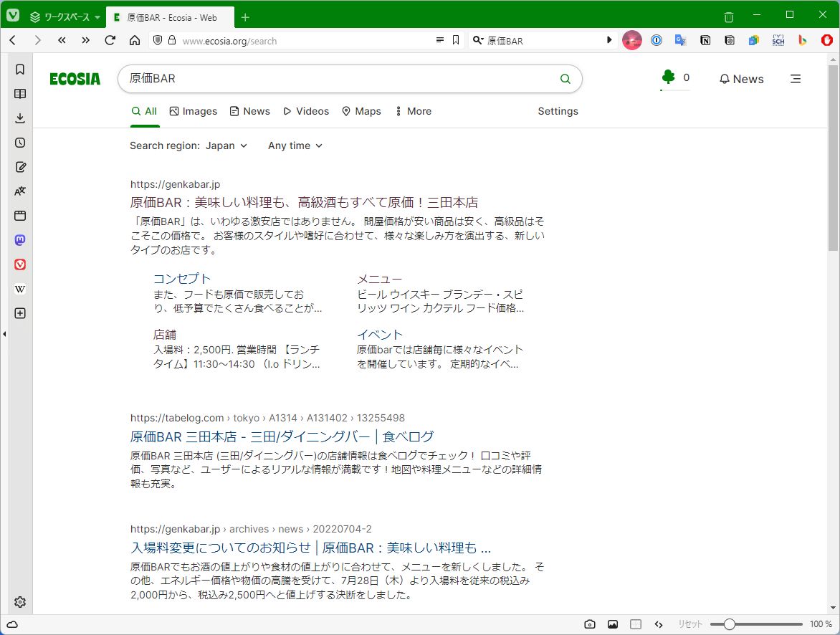Open the Downloads panel in the sidebar
This screenshot has width=840, height=635.
pos(19,118)
